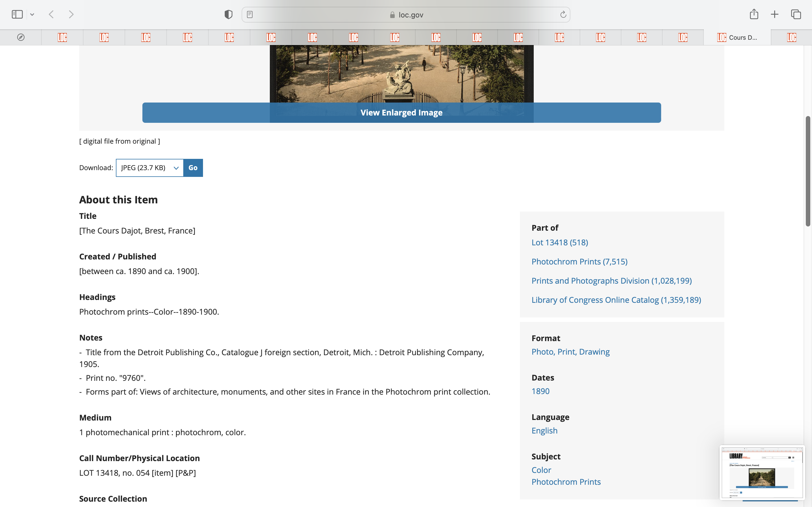Add a new tab with plus icon
The image size is (812, 507).
775,14
